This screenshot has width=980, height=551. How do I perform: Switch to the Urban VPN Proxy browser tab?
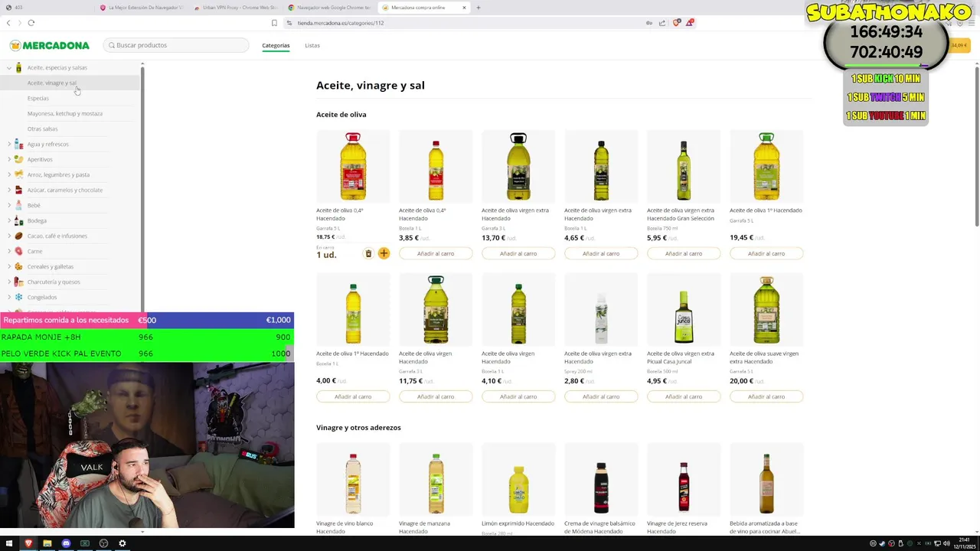click(x=235, y=8)
